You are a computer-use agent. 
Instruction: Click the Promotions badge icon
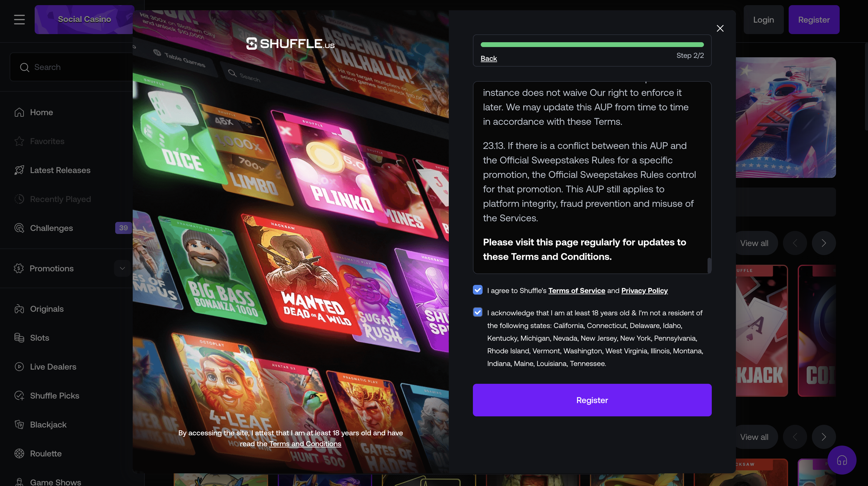point(19,268)
